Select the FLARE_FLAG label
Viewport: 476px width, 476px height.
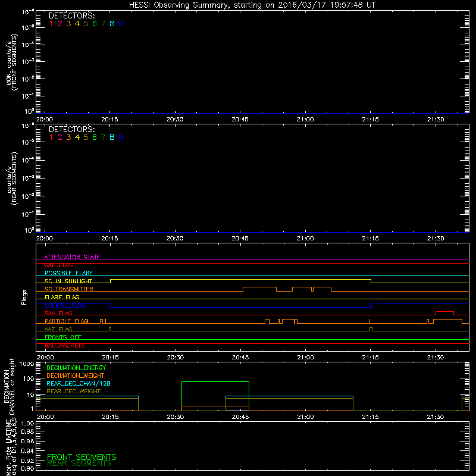pyautogui.click(x=62, y=297)
